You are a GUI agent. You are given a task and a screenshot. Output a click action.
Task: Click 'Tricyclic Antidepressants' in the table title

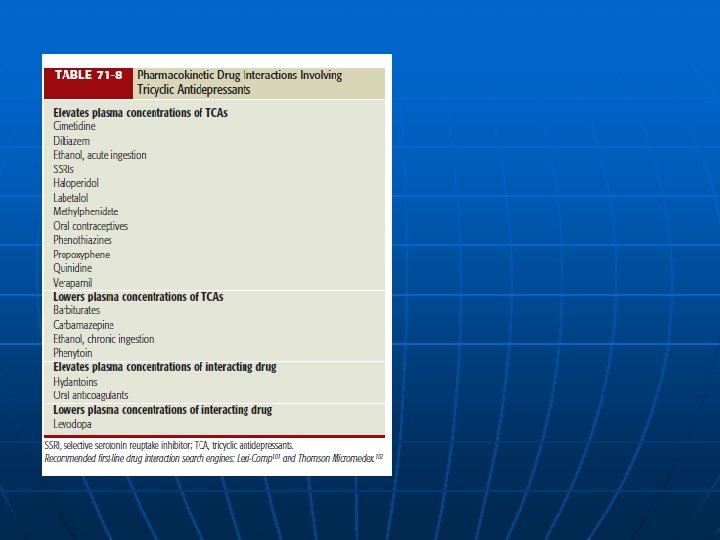pyautogui.click(x=194, y=90)
